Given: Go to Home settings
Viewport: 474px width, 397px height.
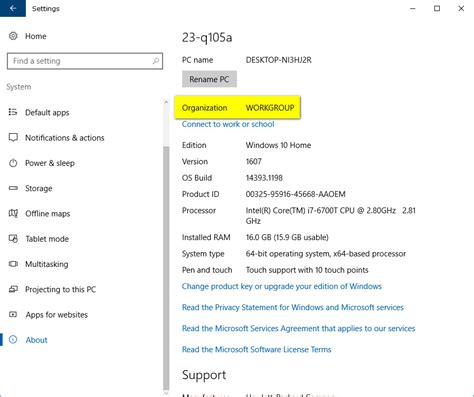Looking at the screenshot, I should (x=36, y=36).
